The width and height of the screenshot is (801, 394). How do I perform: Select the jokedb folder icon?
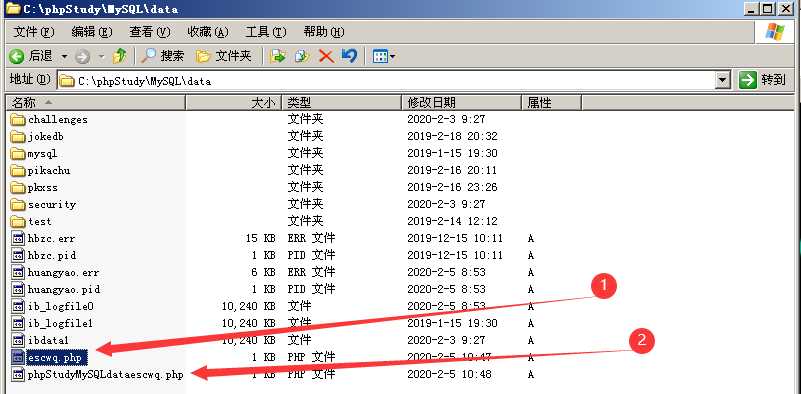click(x=18, y=136)
